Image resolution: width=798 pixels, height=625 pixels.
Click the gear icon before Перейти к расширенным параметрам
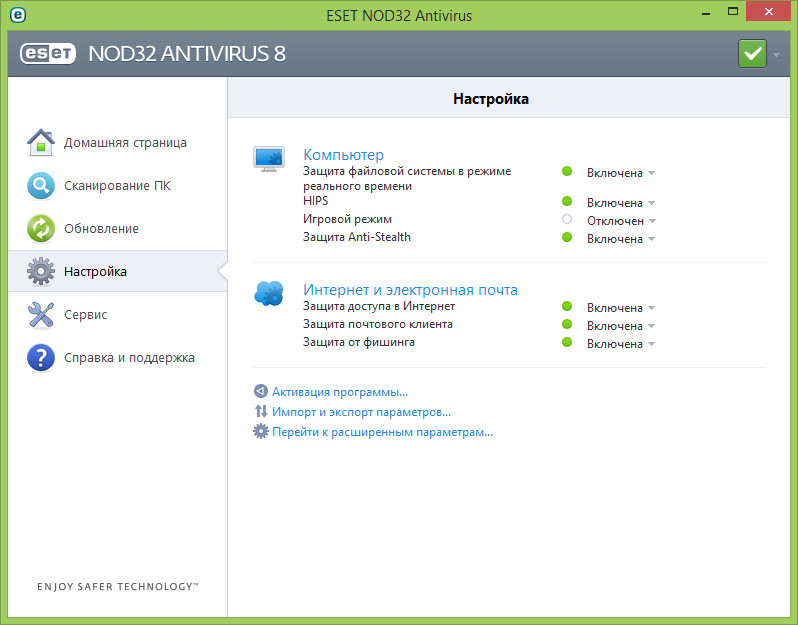261,432
